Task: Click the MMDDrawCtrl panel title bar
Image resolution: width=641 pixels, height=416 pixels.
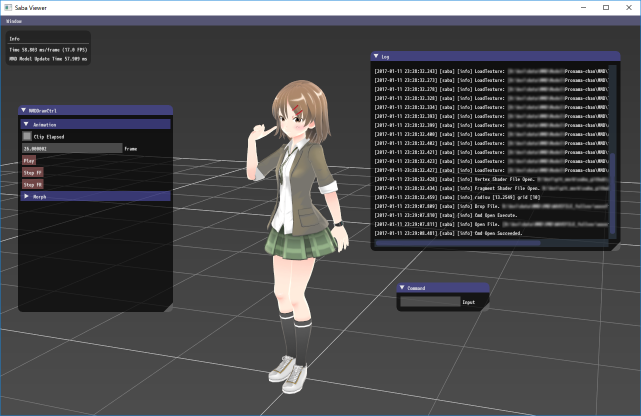Action: [x=96, y=110]
